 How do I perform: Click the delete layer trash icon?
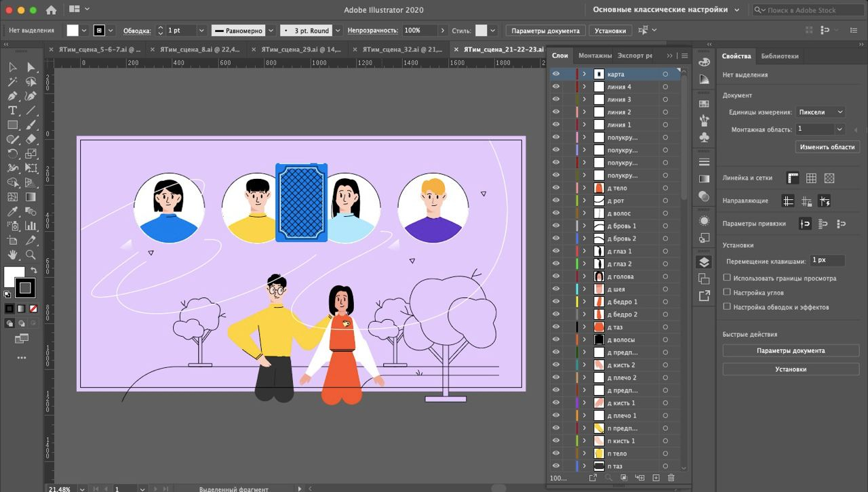(671, 478)
